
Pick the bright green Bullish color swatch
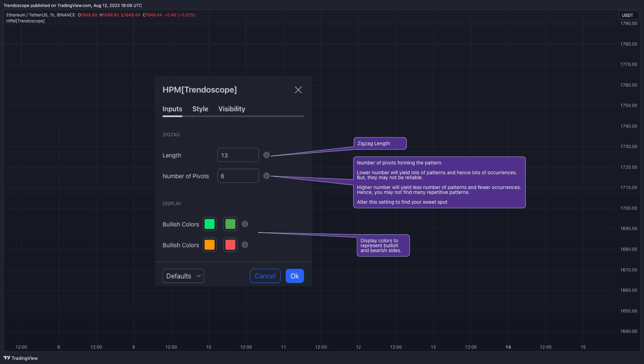pos(210,224)
